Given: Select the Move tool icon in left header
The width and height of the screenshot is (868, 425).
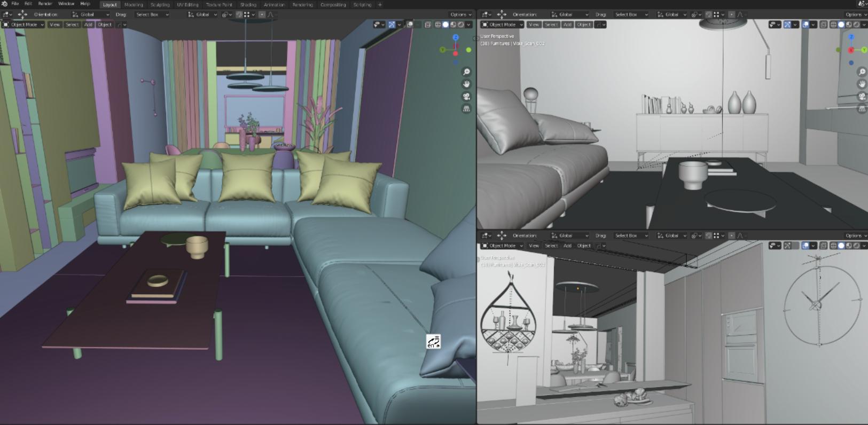Looking at the screenshot, I should pyautogui.click(x=22, y=14).
